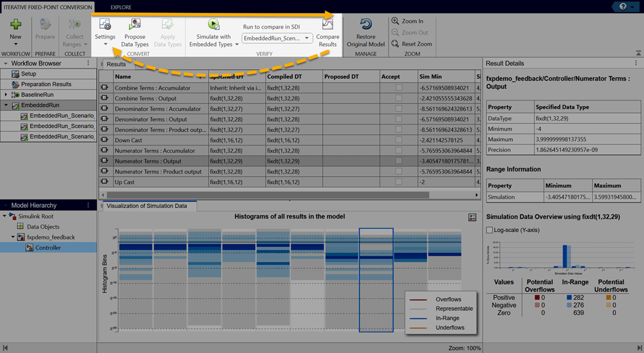Image resolution: width=644 pixels, height=353 pixels.
Task: Expand BaselineRun tree node
Action: (6, 94)
